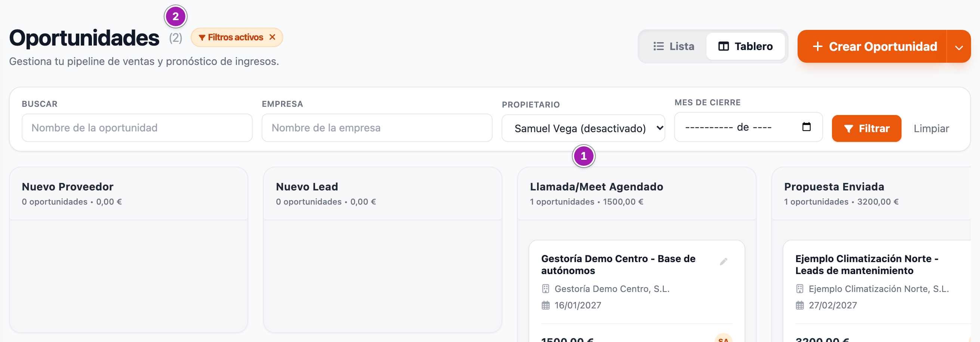Click the calendar icon beside 16/01/2027
The width and height of the screenshot is (980, 342).
point(546,305)
